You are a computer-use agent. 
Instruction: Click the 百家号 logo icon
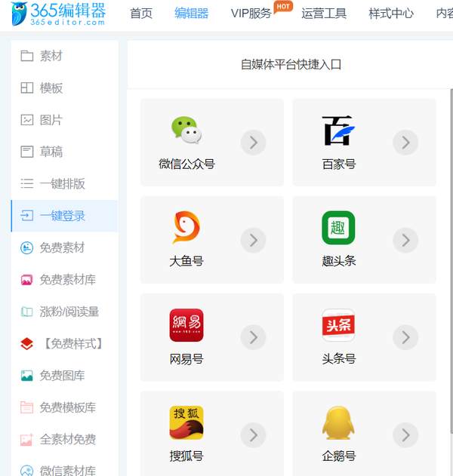338,131
